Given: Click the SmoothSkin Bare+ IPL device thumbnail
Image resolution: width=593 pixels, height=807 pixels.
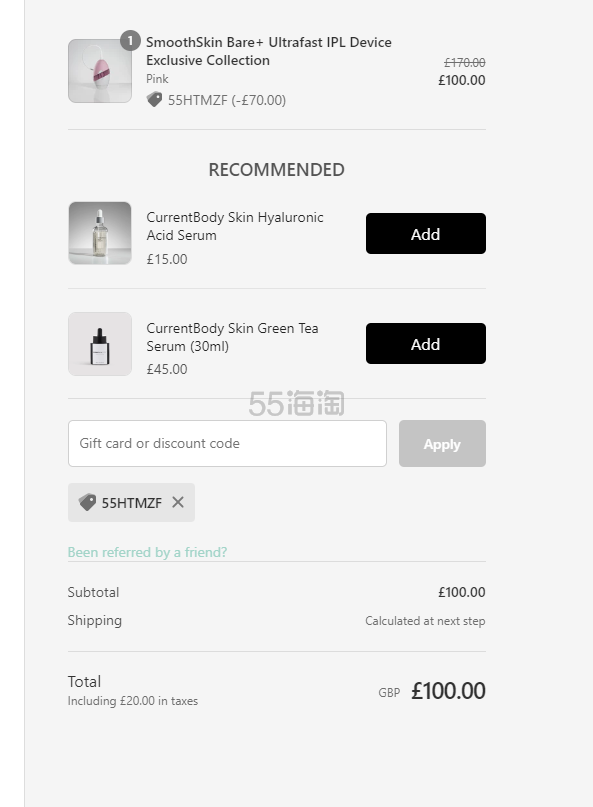Looking at the screenshot, I should click(99, 70).
